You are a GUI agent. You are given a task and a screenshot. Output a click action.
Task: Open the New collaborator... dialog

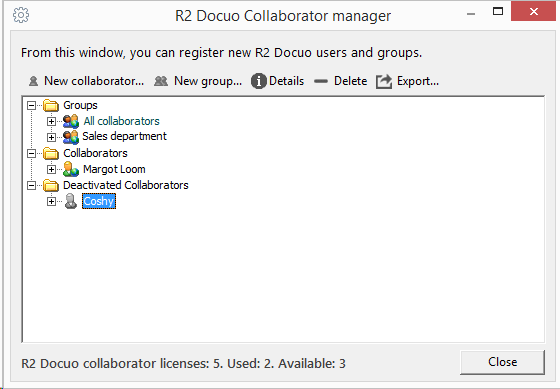pyautogui.click(x=86, y=81)
